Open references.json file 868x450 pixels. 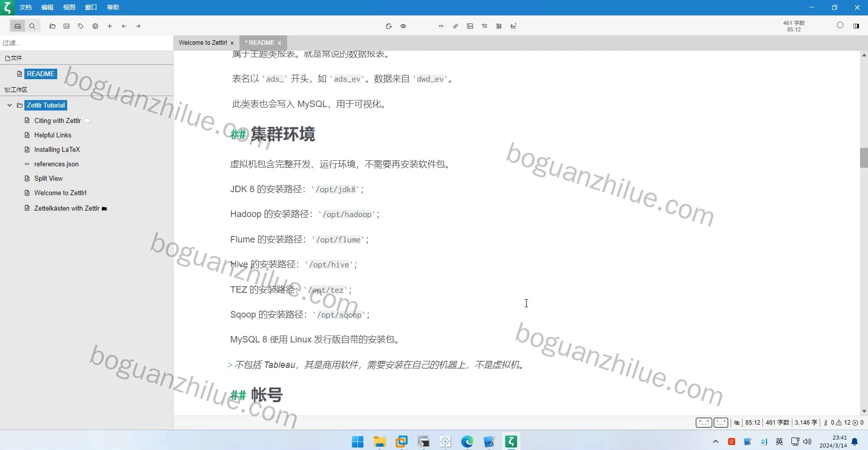click(56, 164)
